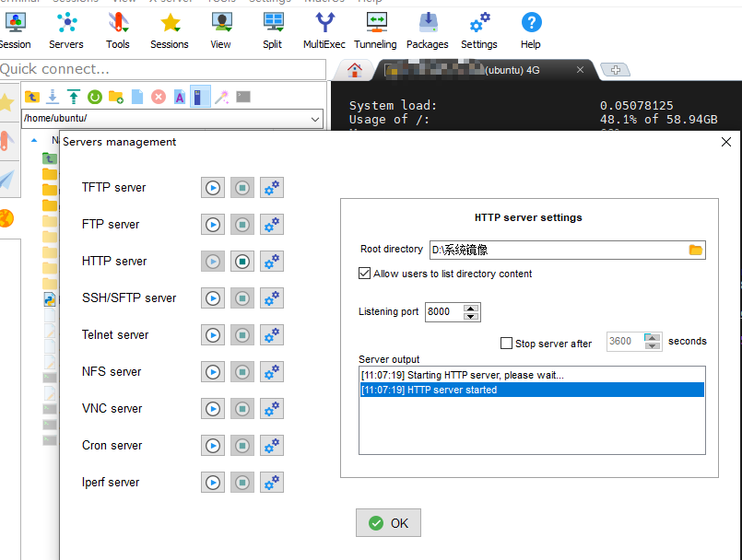This screenshot has width=742, height=560.
Task: Open the Packages toolbar tool
Action: click(x=428, y=29)
